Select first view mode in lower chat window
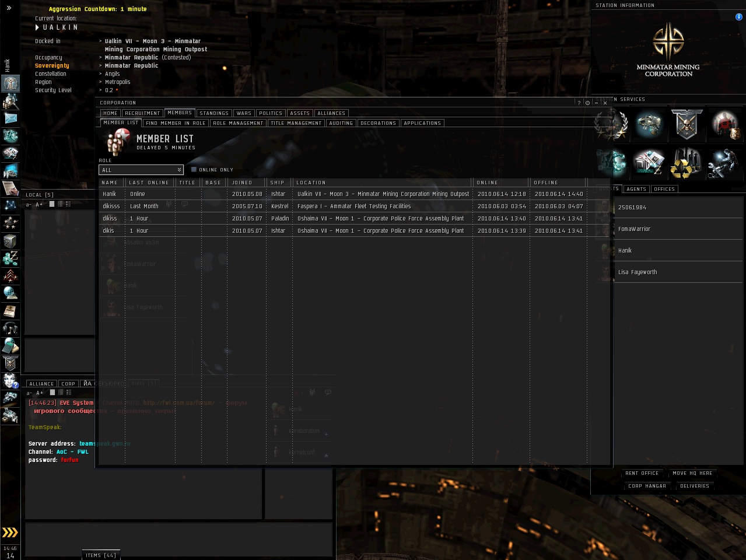 52,393
